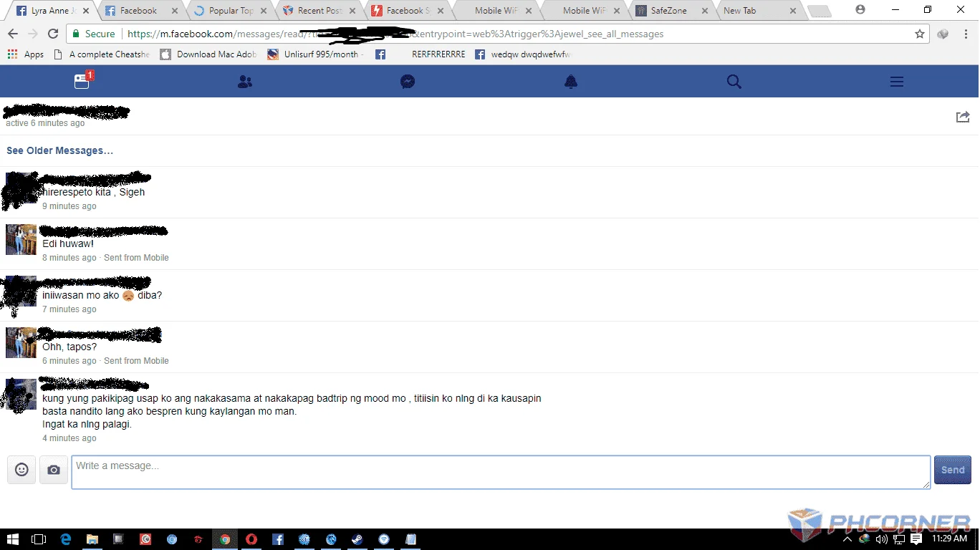The height and width of the screenshot is (550, 980).
Task: Open 'A complete Cheatshe' bookmark
Action: pyautogui.click(x=102, y=54)
